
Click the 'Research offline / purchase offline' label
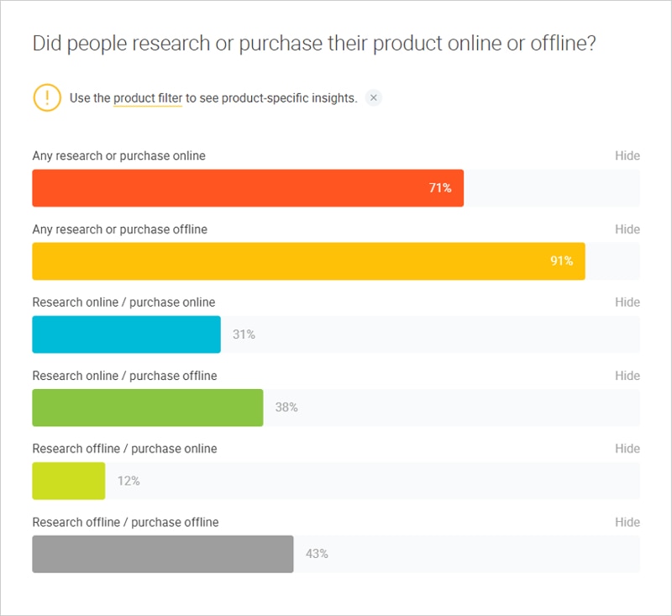(x=125, y=522)
